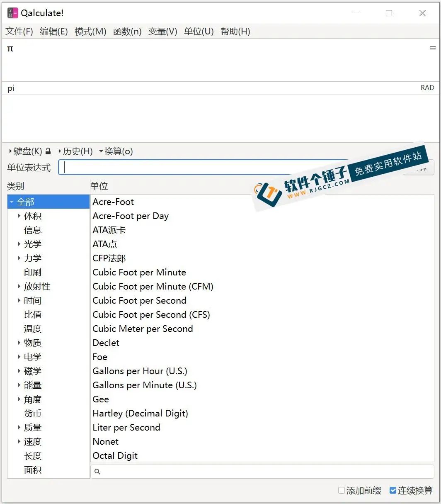Expand the 能量 category arrow
The width and height of the screenshot is (441, 504).
pyautogui.click(x=19, y=385)
